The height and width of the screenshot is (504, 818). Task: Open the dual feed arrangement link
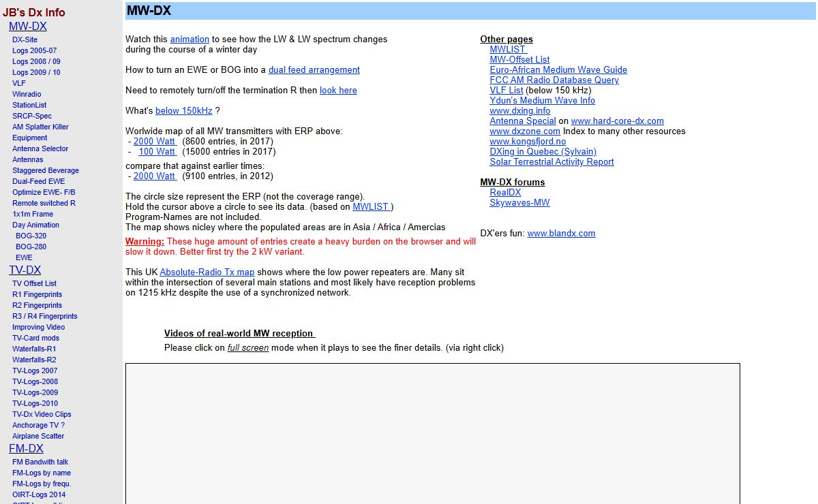[x=314, y=70]
